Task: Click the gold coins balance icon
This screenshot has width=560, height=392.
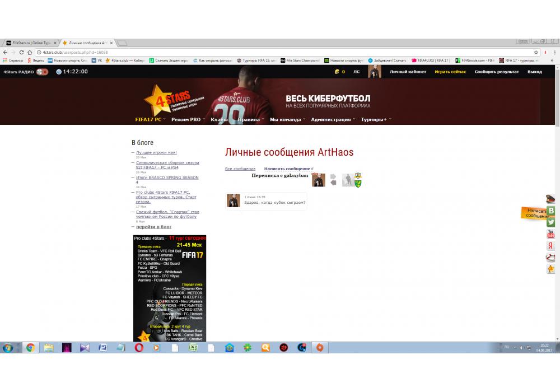Action: (337, 72)
